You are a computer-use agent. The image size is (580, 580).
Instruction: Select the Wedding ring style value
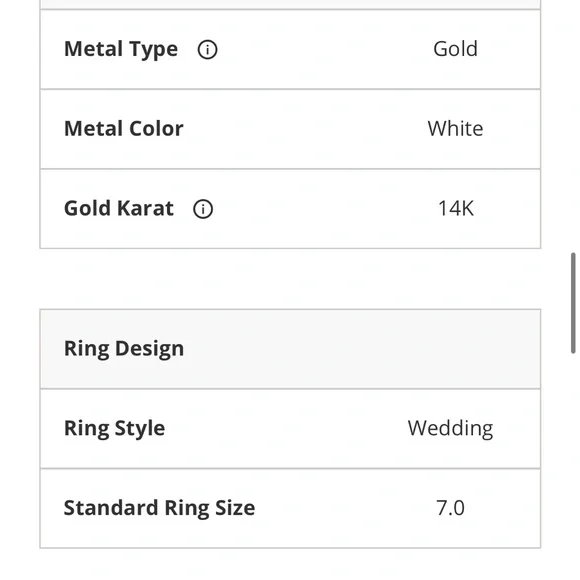pyautogui.click(x=450, y=429)
